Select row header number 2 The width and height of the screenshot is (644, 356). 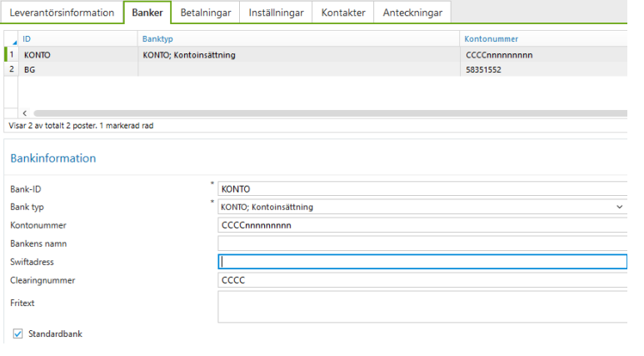click(12, 69)
